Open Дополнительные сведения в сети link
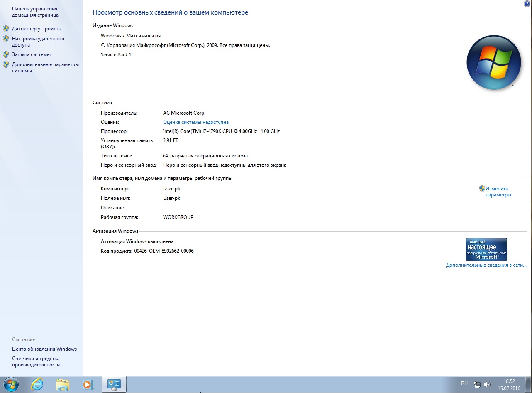Image resolution: width=532 pixels, height=393 pixels. point(486,265)
